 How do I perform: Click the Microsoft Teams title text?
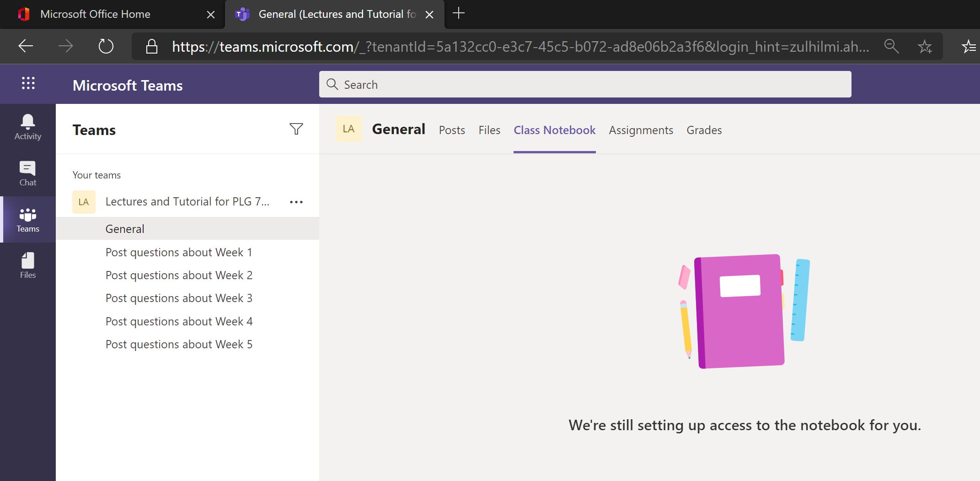click(128, 85)
